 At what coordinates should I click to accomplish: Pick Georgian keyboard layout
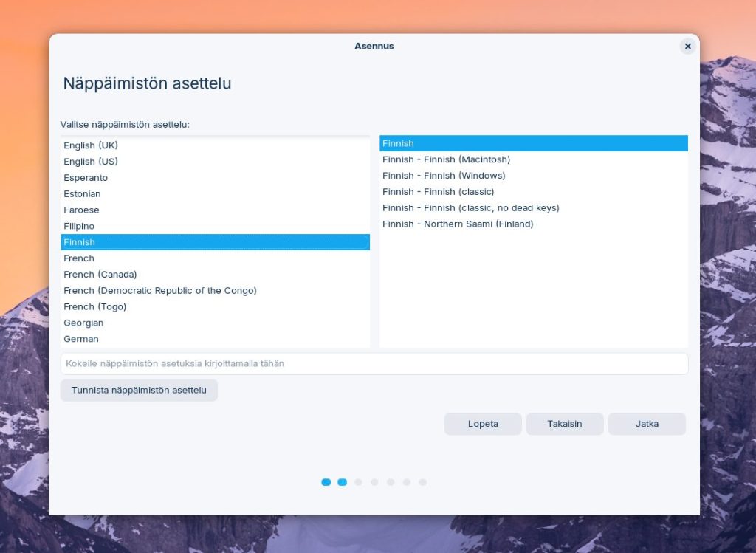click(215, 323)
